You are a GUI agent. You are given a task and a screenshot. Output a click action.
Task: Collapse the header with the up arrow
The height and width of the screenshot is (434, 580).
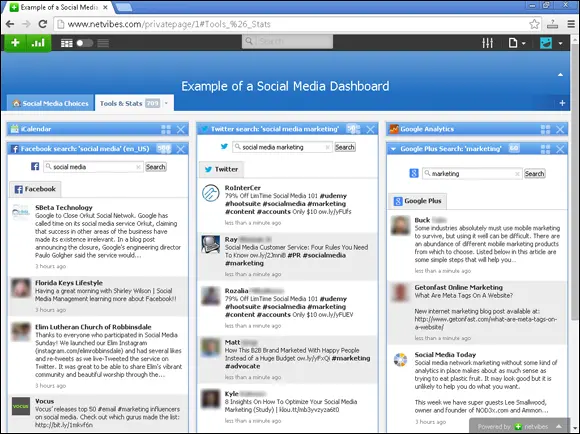[560, 75]
